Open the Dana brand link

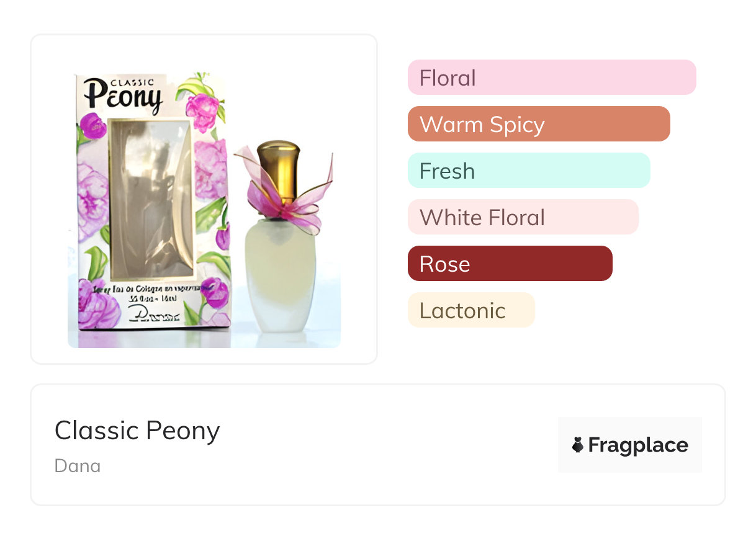[x=78, y=465]
